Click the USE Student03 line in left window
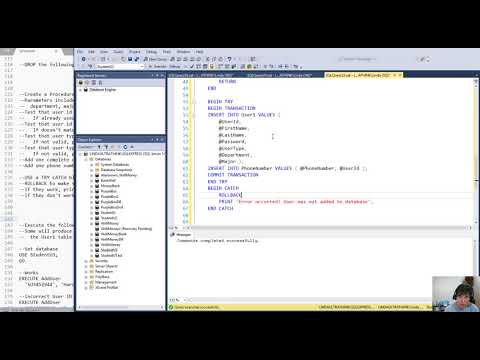Screen dimensions: 480x360 [38, 255]
